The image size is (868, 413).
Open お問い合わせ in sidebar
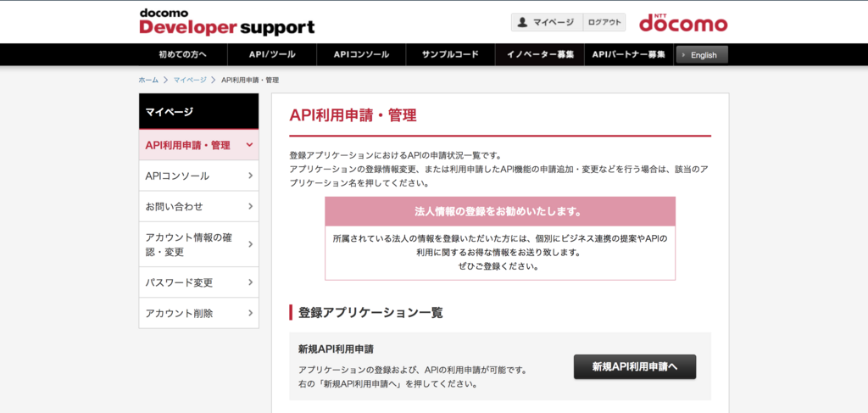pos(198,207)
